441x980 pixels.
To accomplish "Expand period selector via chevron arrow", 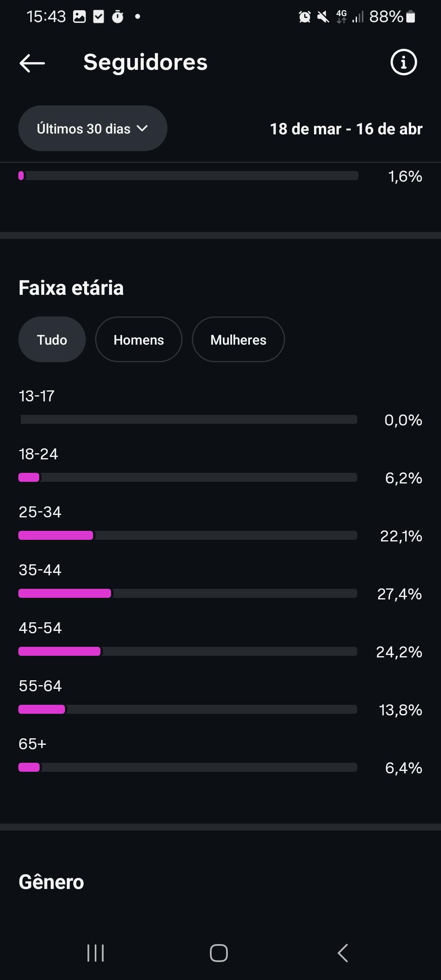I will pos(142,129).
